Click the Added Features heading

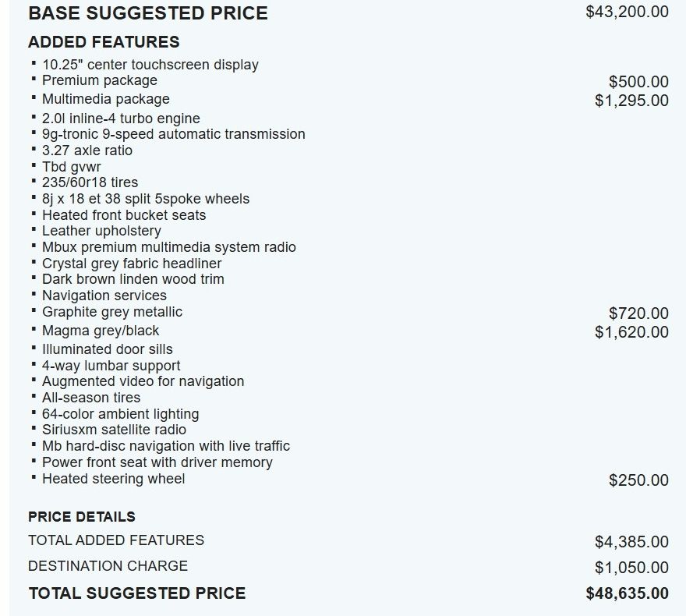coord(104,42)
